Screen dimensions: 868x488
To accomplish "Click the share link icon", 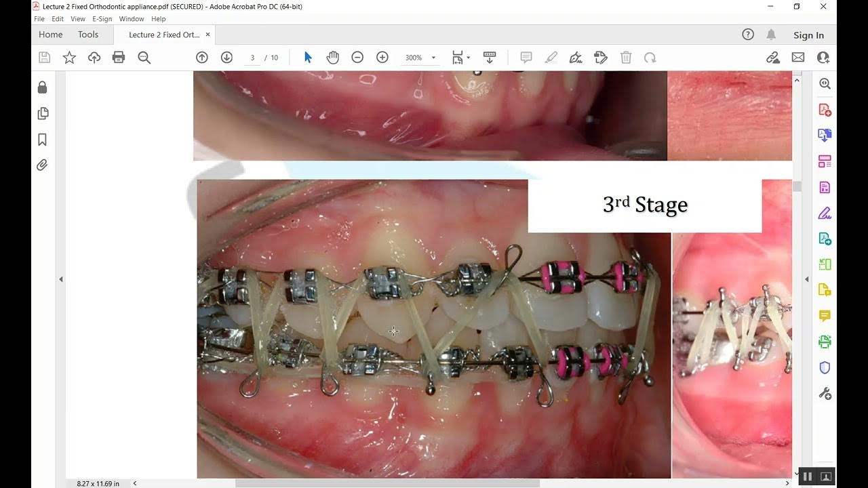I will tap(773, 58).
